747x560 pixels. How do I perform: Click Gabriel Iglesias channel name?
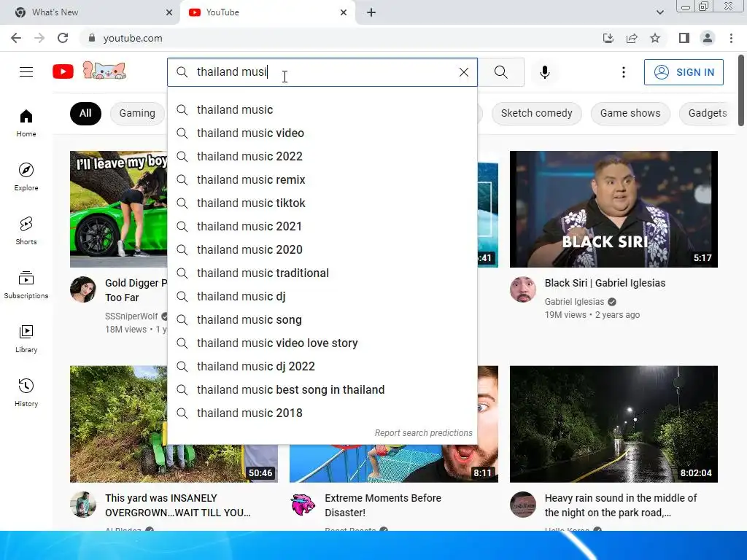point(574,301)
